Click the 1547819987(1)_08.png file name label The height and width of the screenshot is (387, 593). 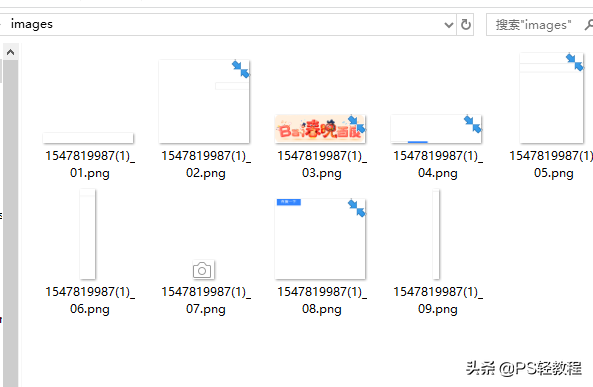point(321,300)
